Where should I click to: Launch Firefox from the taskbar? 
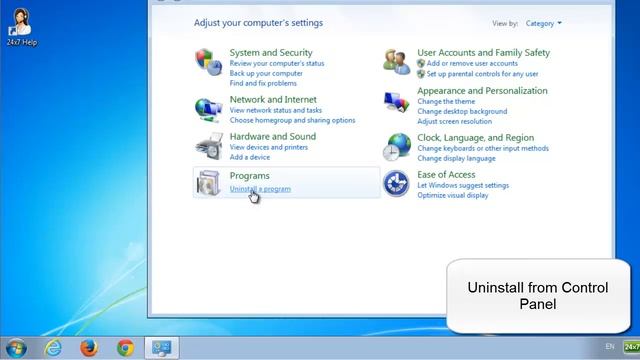click(x=89, y=348)
